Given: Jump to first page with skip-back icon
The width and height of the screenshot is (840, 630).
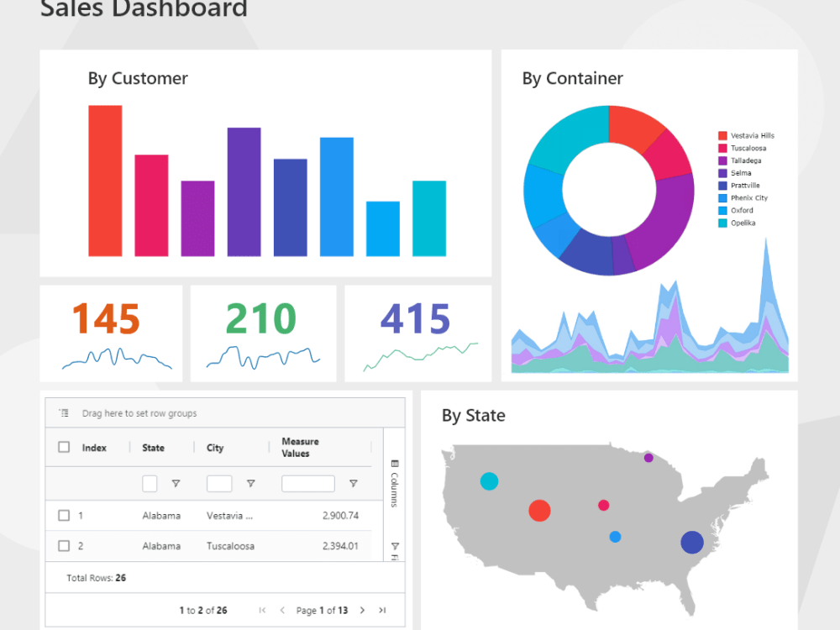Looking at the screenshot, I should click(261, 610).
